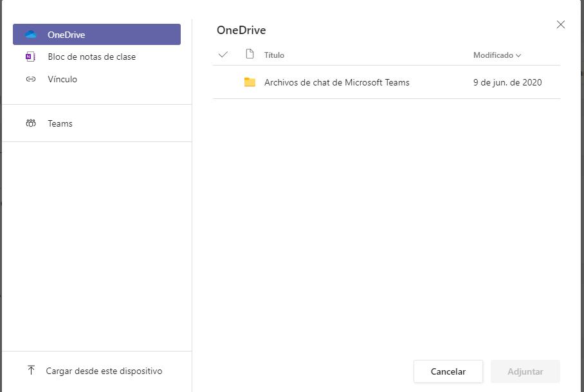The image size is (584, 392).
Task: Click the Teams people icon
Action: click(x=30, y=123)
